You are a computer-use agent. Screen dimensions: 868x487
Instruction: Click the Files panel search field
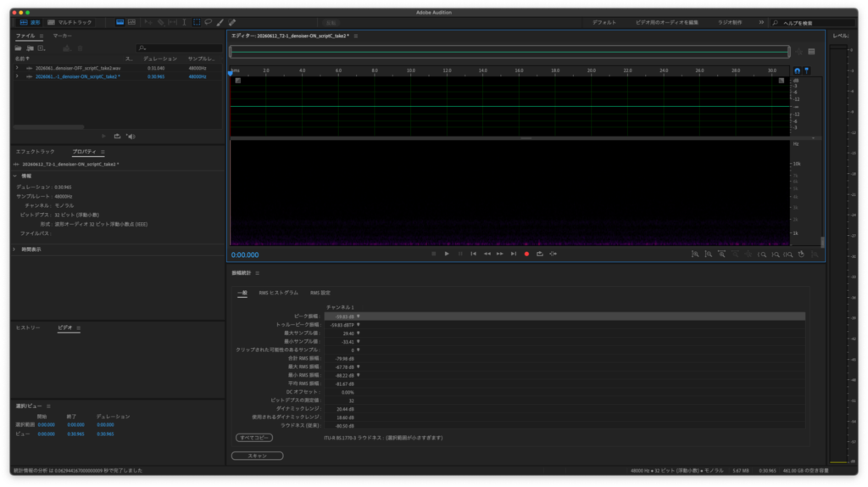click(x=180, y=48)
